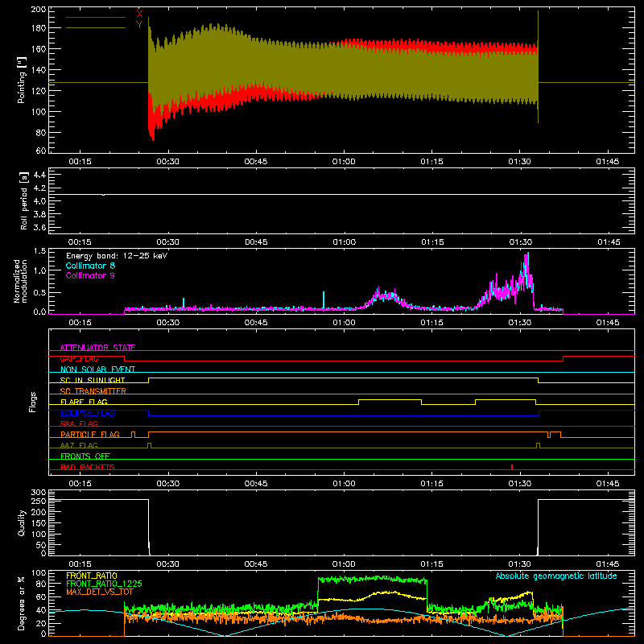Click the green FRONT_RATIO_1225 legend label

[104, 584]
